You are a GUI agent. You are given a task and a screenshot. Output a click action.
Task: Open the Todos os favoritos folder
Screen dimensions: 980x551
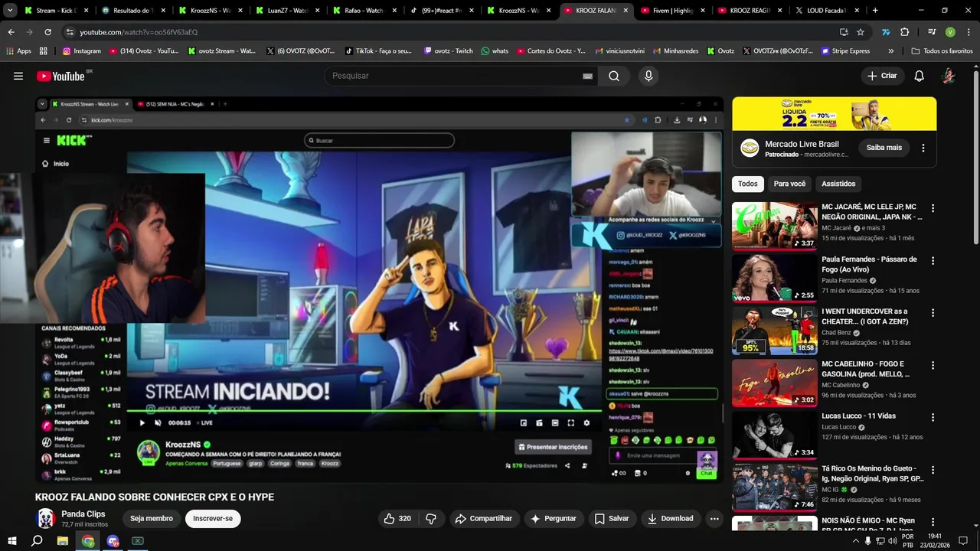coord(942,51)
